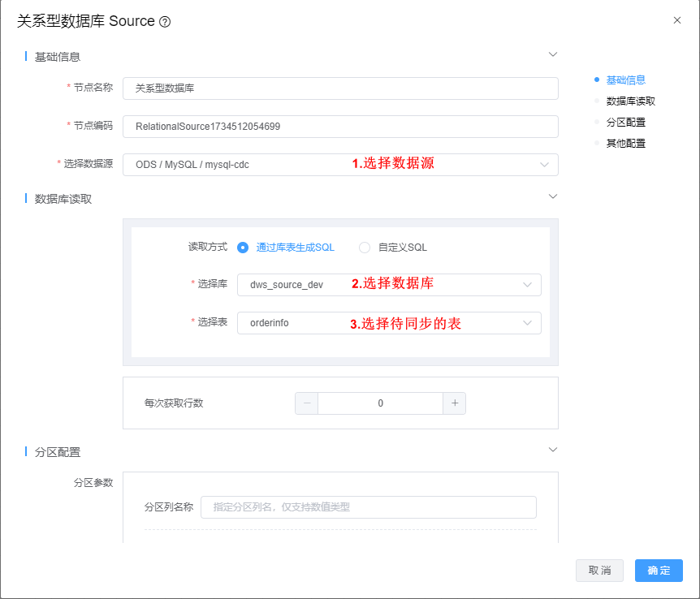Increase 每次获取行数 with the plus button

tap(454, 403)
